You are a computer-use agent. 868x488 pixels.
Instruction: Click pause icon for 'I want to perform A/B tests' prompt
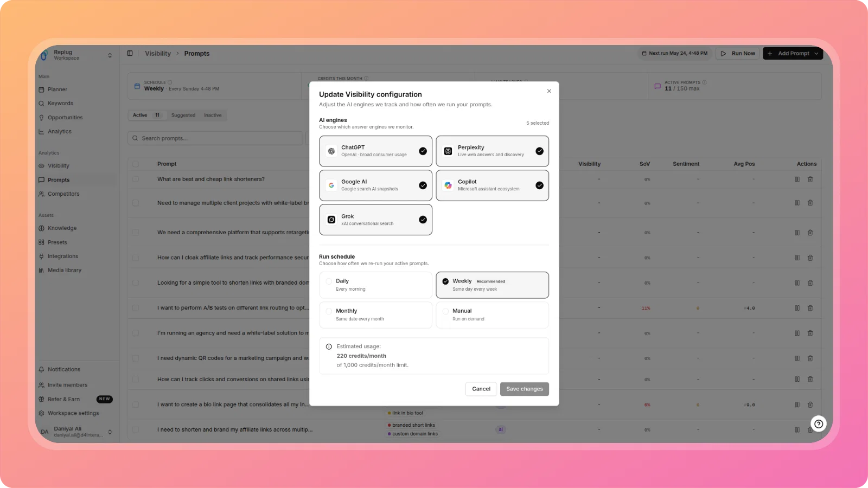(x=797, y=308)
